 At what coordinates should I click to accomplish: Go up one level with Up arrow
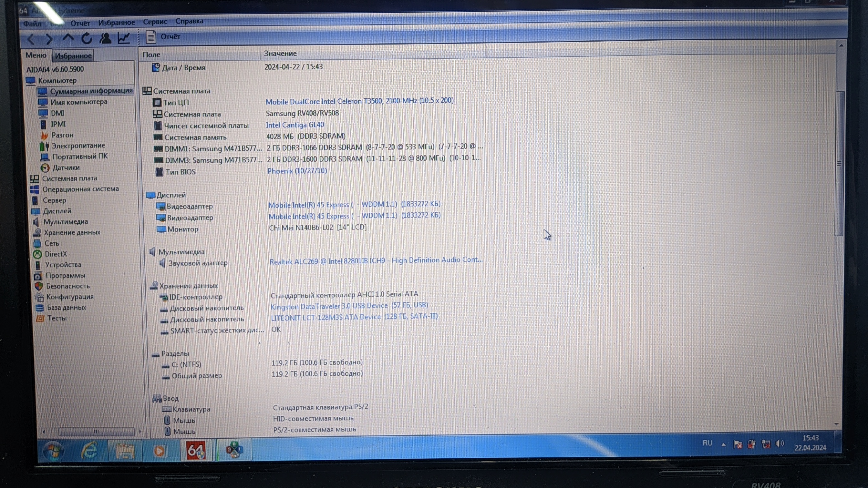point(68,38)
